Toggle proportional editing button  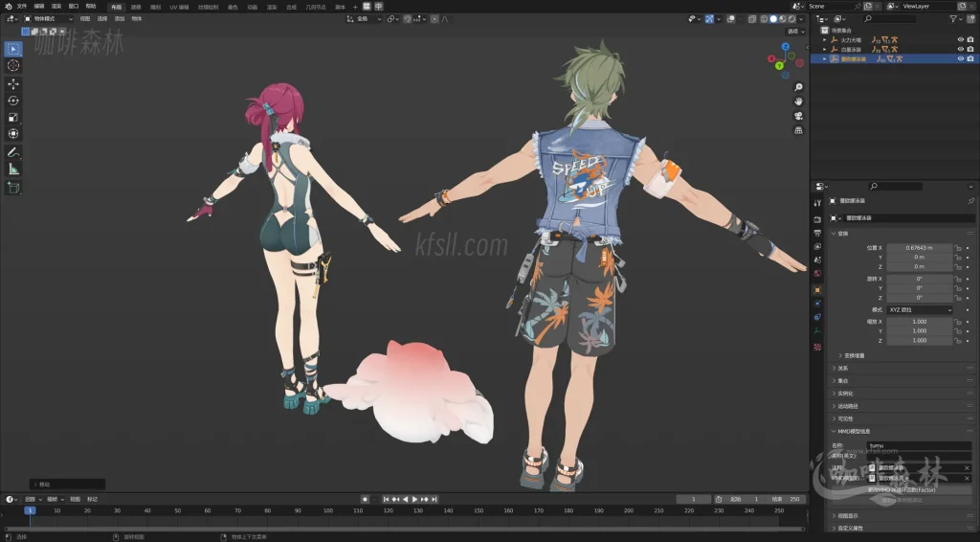[434, 19]
